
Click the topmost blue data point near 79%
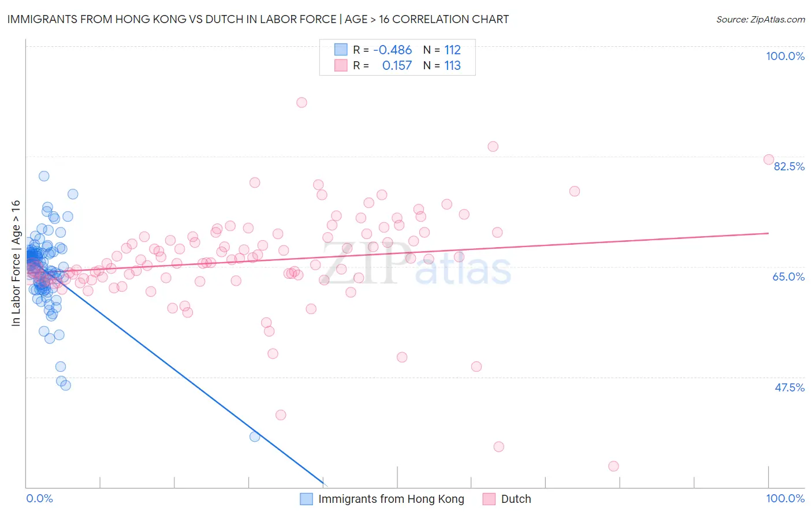44,176
